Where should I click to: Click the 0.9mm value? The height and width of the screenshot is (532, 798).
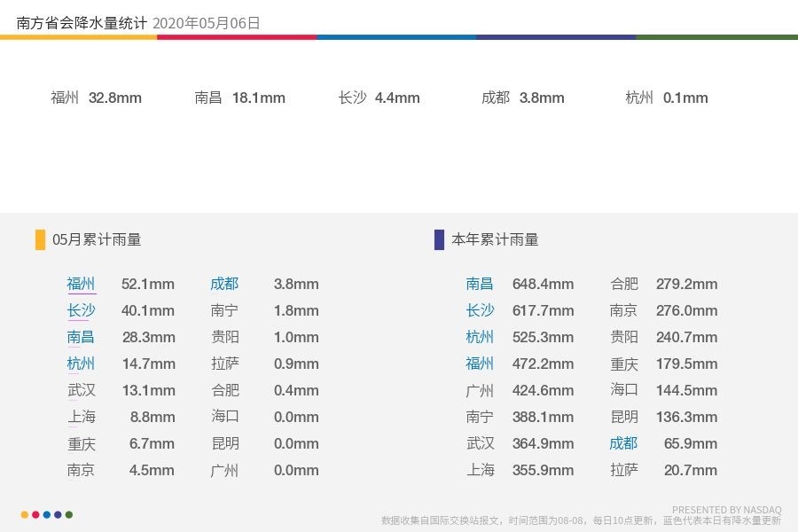tap(296, 364)
